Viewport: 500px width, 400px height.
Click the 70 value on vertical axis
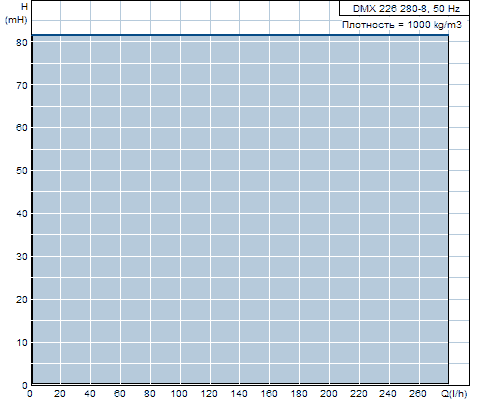point(22,86)
